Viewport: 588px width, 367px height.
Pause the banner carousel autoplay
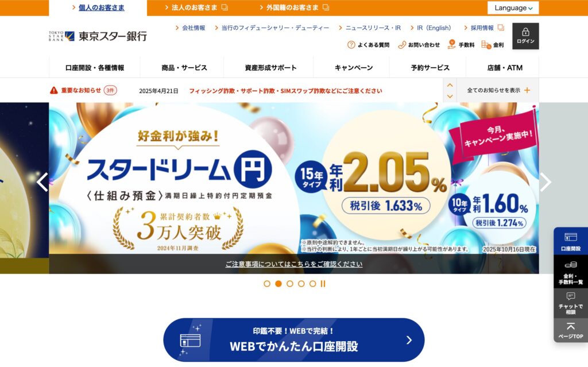pyautogui.click(x=323, y=284)
